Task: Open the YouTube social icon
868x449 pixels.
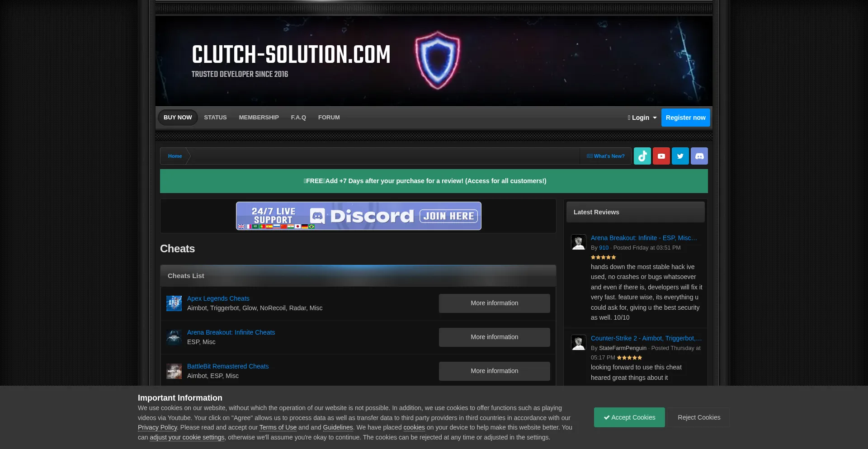Action: 661,156
